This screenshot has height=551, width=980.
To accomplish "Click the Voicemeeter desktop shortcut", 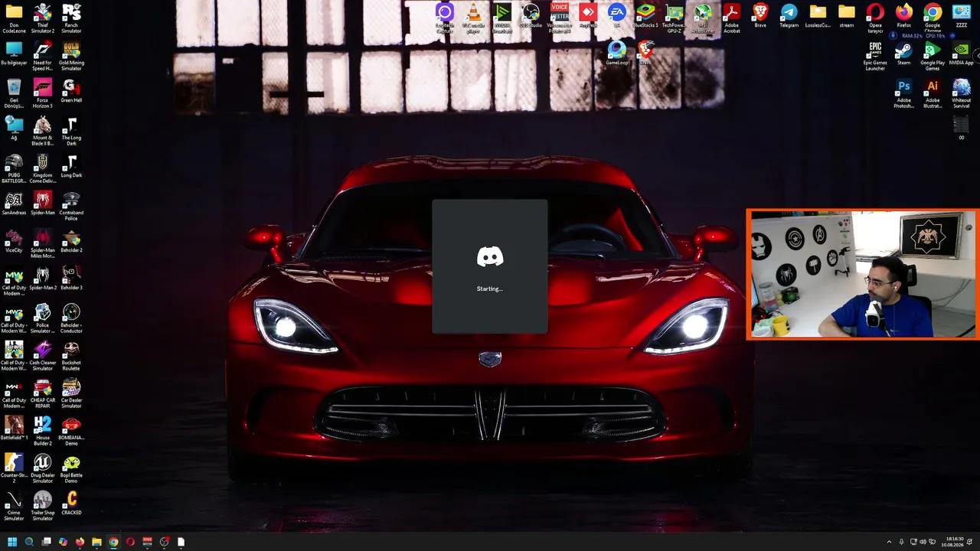I will (x=560, y=18).
